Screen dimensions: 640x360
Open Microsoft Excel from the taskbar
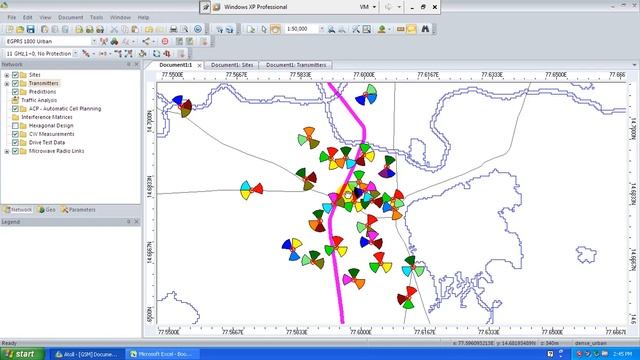coord(162,354)
